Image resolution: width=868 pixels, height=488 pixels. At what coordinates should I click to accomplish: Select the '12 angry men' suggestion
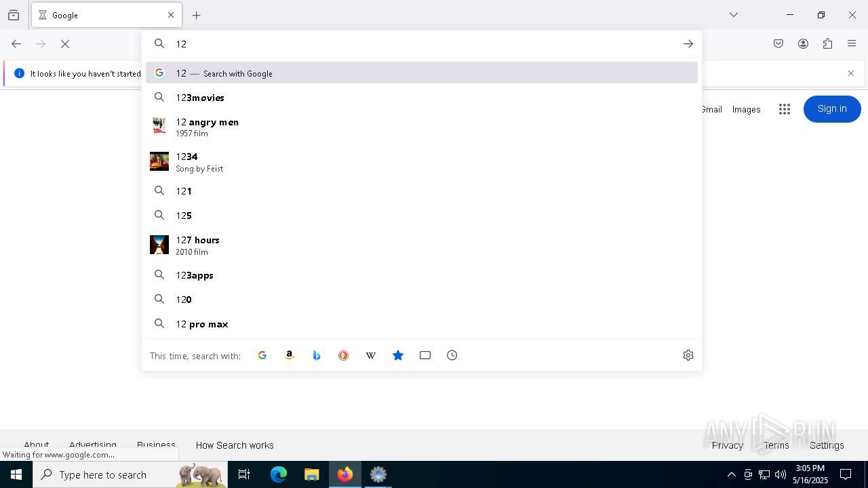point(422,127)
